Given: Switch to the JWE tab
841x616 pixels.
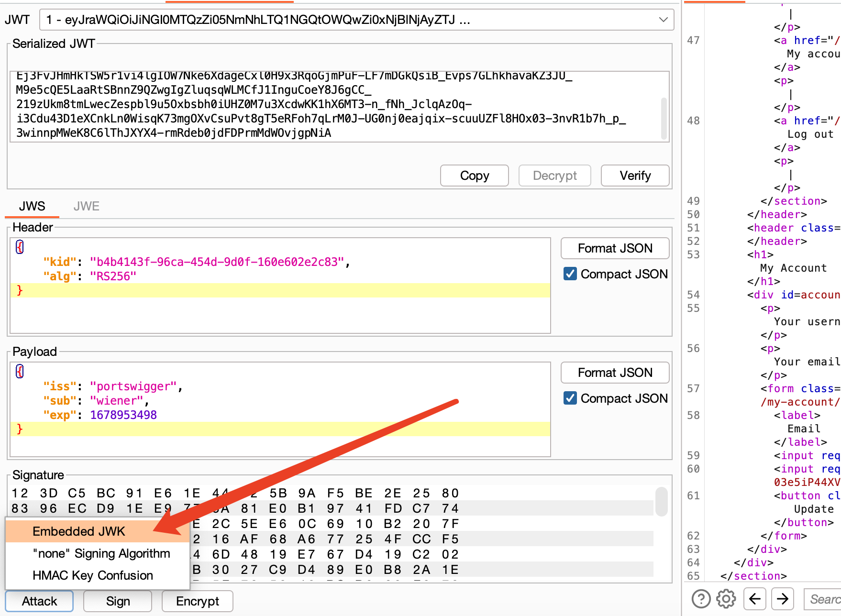Looking at the screenshot, I should coord(87,206).
